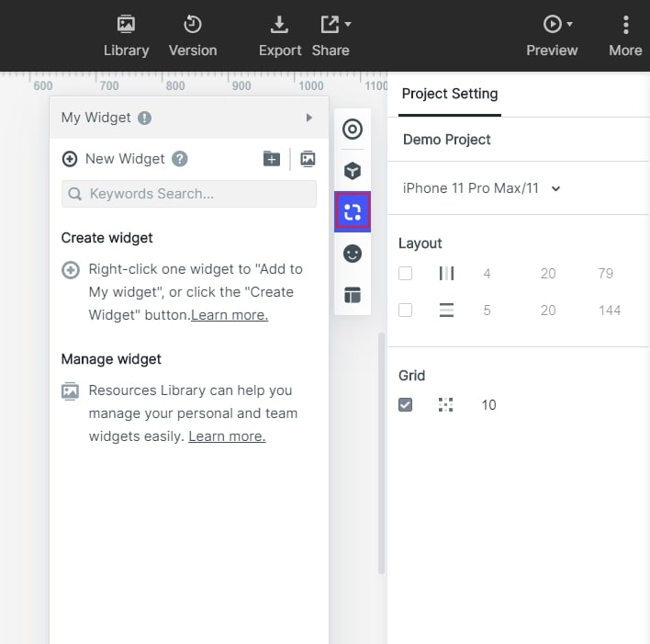Viewport: 650px width, 644px height.
Task: Click the Manage widget heading
Action: click(x=111, y=359)
